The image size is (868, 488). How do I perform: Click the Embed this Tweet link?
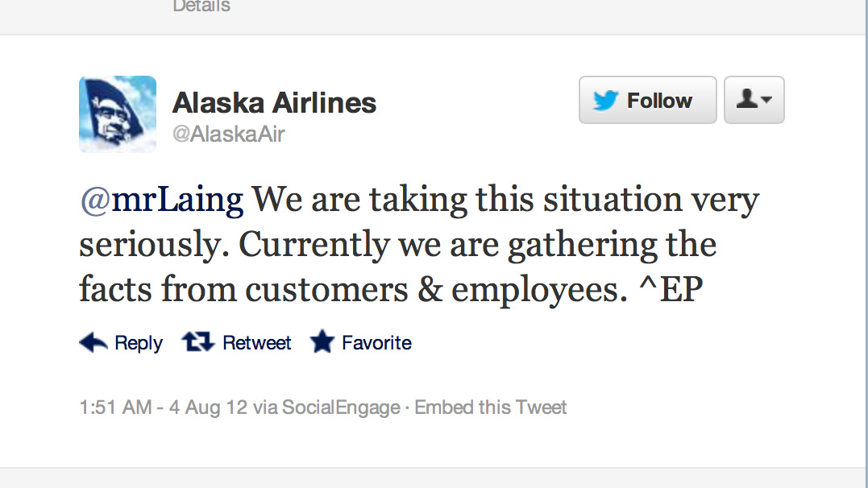(491, 407)
